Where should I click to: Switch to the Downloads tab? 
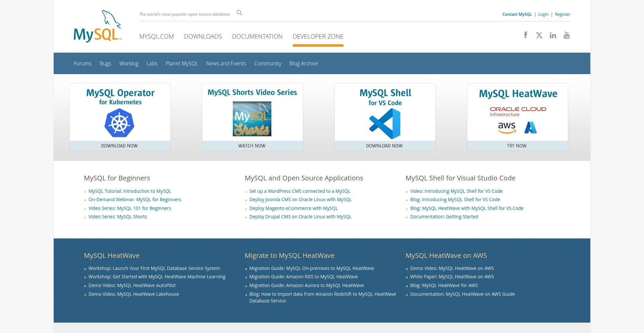203,37
